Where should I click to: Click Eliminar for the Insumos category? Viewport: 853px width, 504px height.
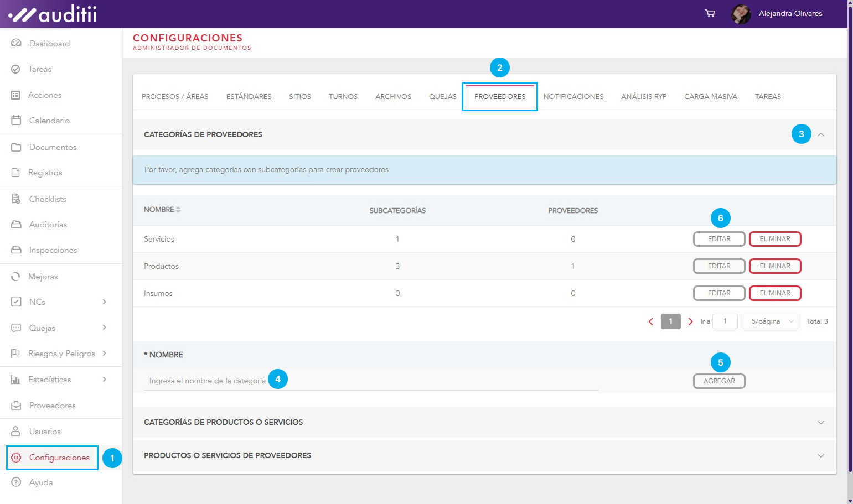point(774,293)
